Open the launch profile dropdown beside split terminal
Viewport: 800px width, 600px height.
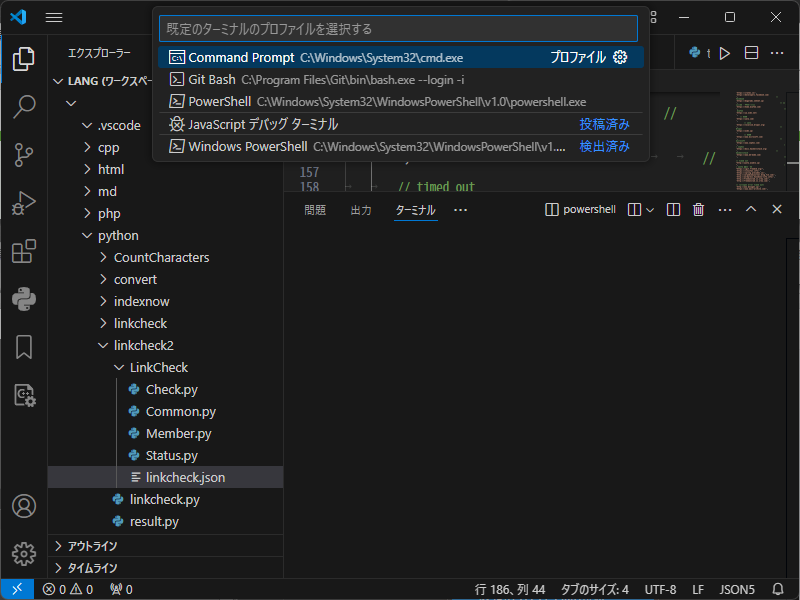[x=650, y=210]
